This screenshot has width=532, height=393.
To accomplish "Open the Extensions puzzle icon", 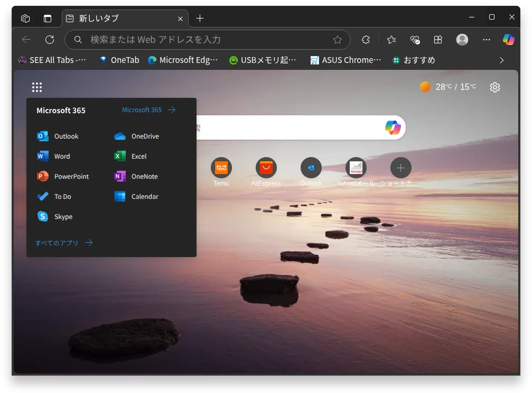I will (x=366, y=40).
